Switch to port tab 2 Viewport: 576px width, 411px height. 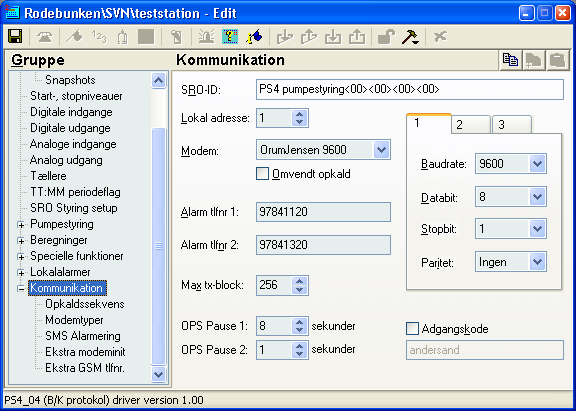click(471, 124)
